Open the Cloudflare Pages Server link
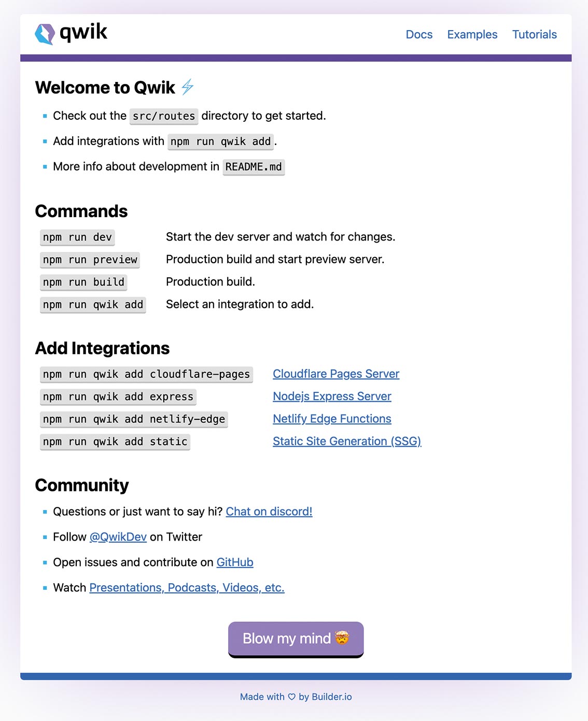The height and width of the screenshot is (721, 588). (336, 374)
